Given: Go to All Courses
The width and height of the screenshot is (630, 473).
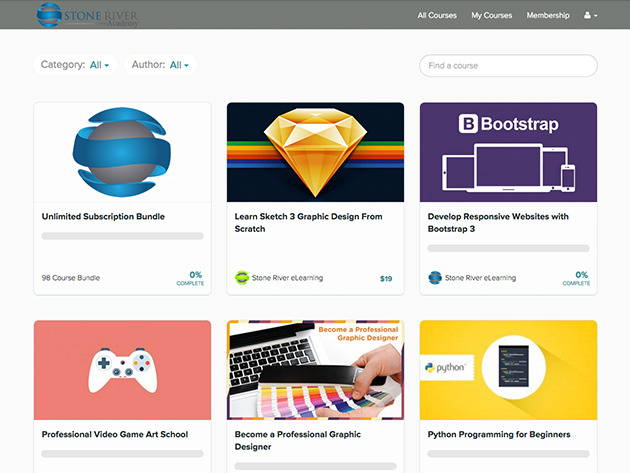Looking at the screenshot, I should coord(437,15).
